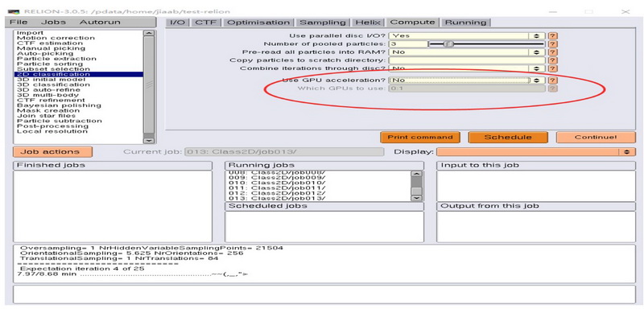Open help for Combine iterations through disc

553,68
